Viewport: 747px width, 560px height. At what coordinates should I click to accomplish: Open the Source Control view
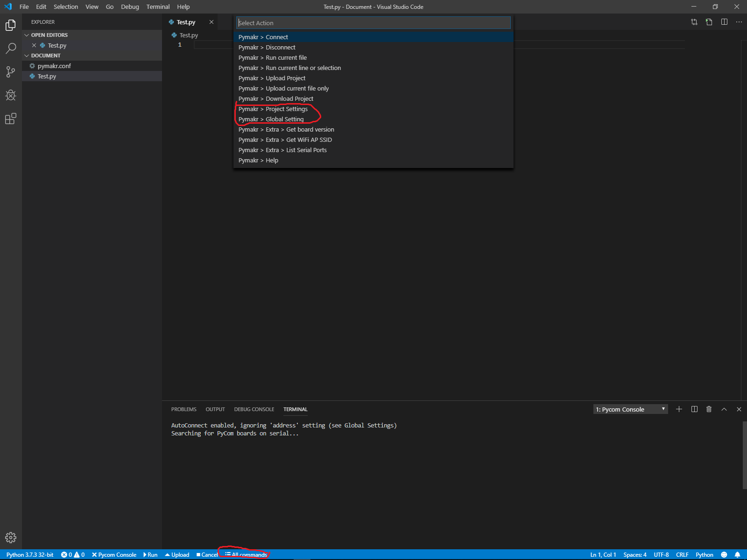pos(10,72)
